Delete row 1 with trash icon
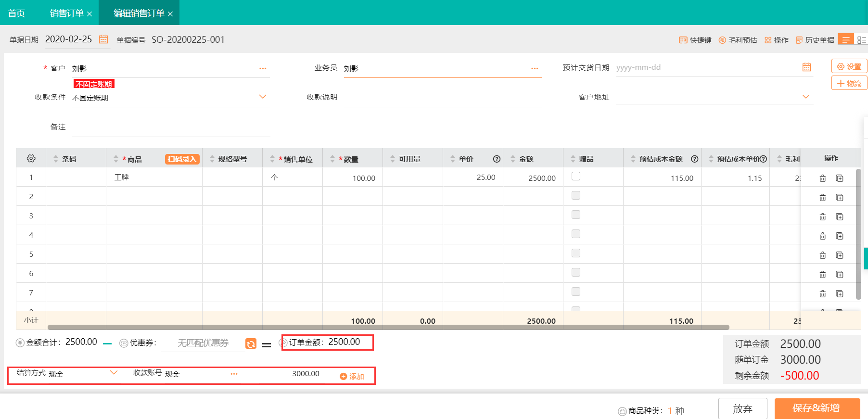868x419 pixels. 823,178
